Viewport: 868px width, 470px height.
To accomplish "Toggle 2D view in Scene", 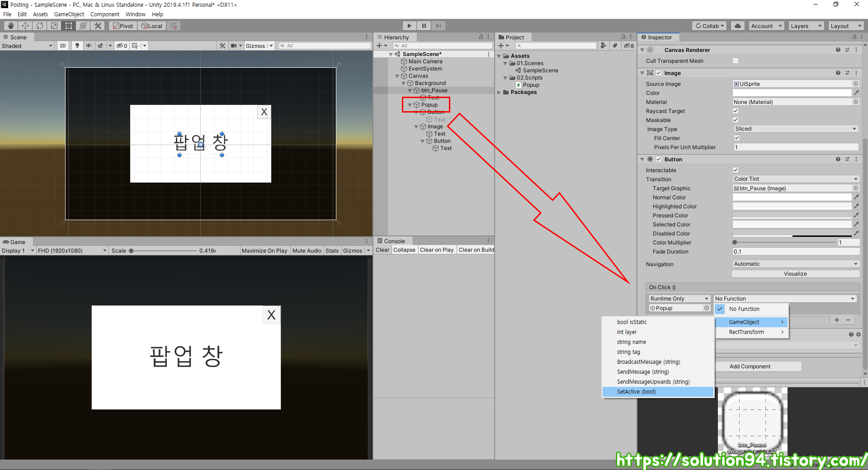I will [x=63, y=46].
